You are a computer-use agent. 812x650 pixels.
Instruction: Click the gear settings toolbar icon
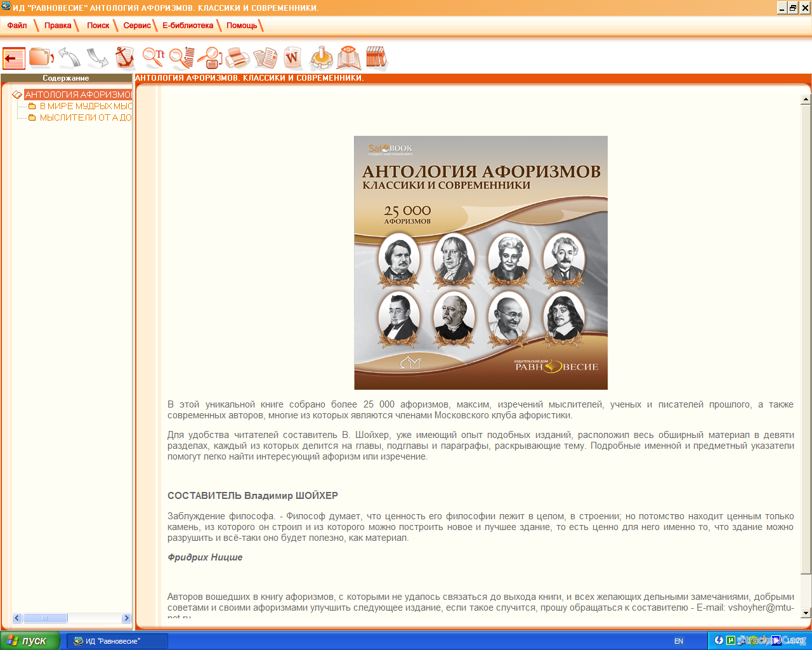pos(321,58)
